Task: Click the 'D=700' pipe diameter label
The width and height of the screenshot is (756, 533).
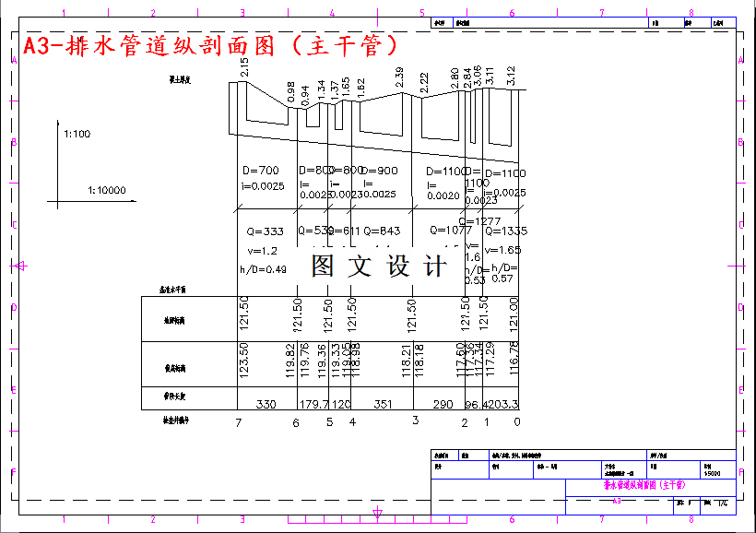Action: [x=261, y=171]
